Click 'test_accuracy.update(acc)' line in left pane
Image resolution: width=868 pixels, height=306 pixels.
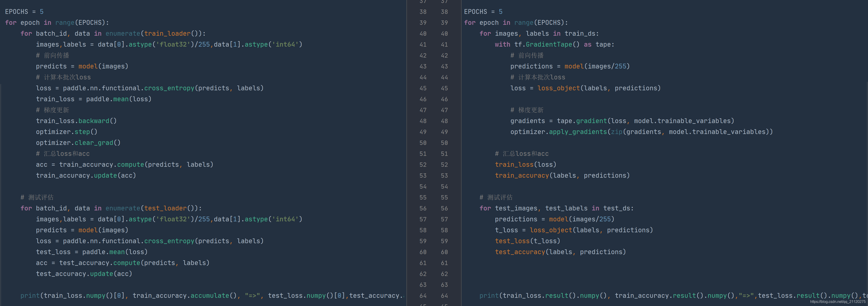tap(84, 274)
